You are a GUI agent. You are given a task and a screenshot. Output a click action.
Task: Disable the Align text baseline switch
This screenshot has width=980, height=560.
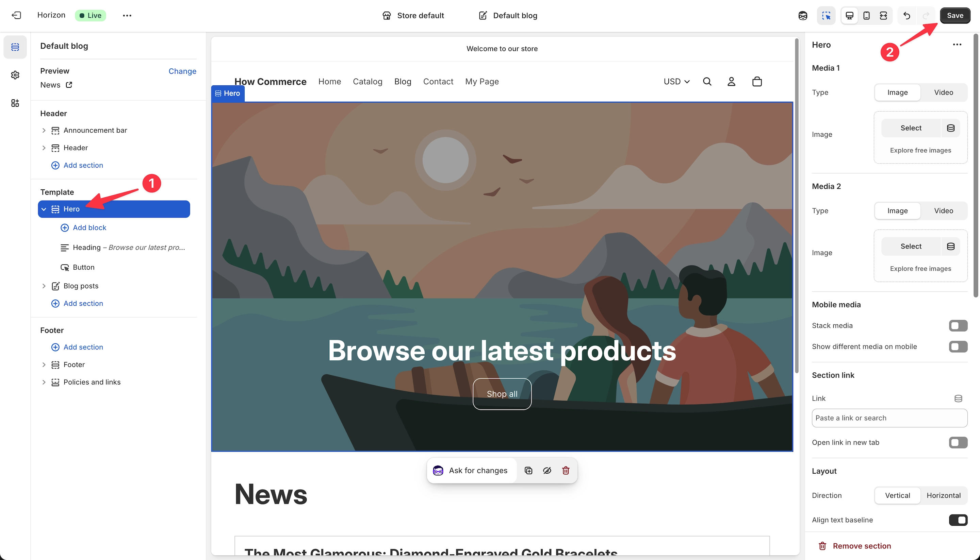[x=958, y=520]
